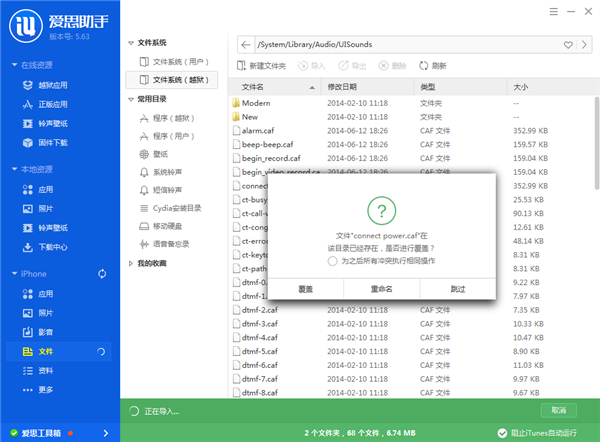Image resolution: width=600 pixels, height=442 pixels.
Task: Open 固件下载 firmware download
Action: click(45, 143)
